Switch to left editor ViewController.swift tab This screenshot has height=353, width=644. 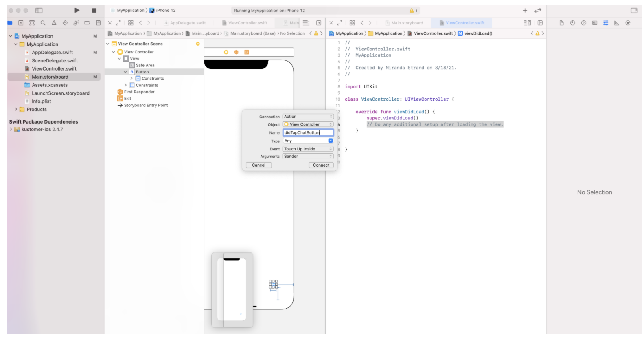(x=245, y=23)
